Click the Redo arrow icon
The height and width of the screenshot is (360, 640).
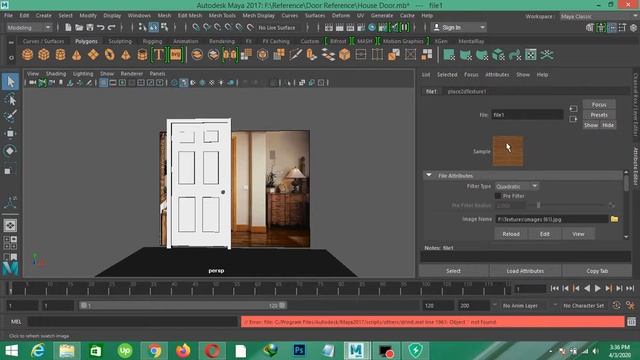pyautogui.click(x=111, y=27)
